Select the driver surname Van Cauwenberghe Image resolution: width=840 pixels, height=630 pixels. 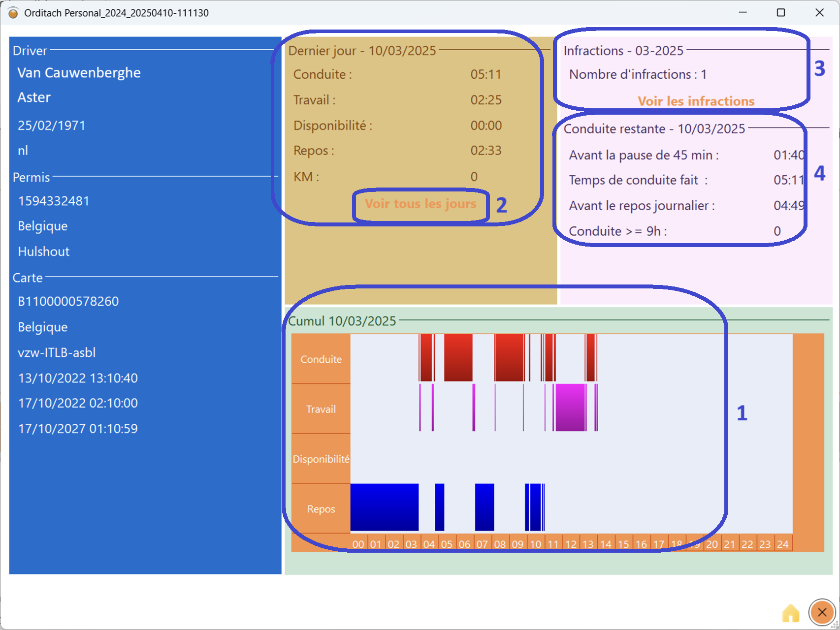[x=79, y=73]
